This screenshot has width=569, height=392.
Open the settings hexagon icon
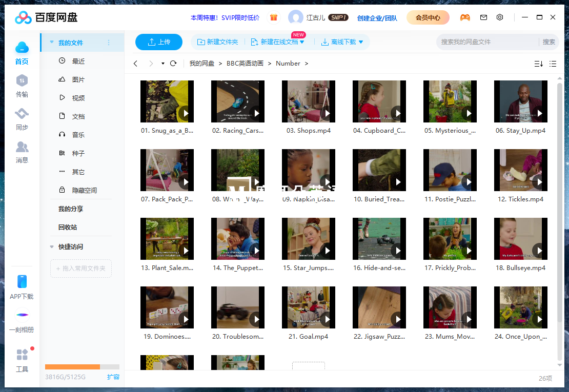[500, 17]
